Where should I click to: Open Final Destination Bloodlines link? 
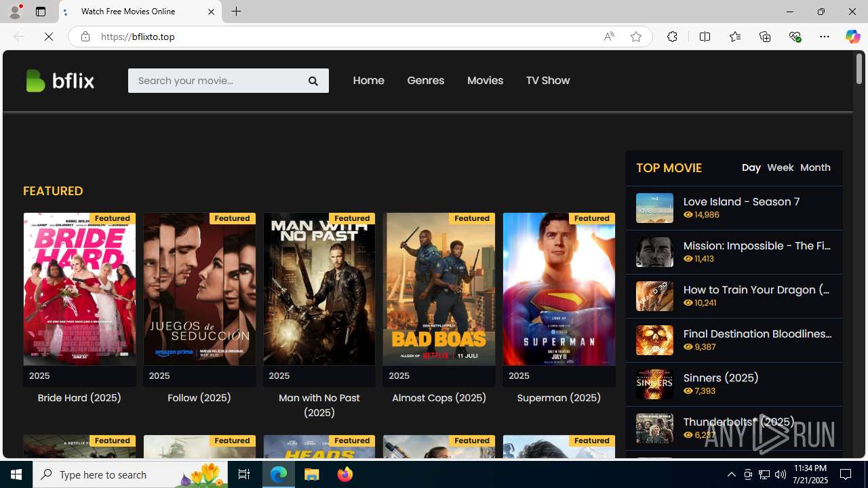[x=757, y=334]
